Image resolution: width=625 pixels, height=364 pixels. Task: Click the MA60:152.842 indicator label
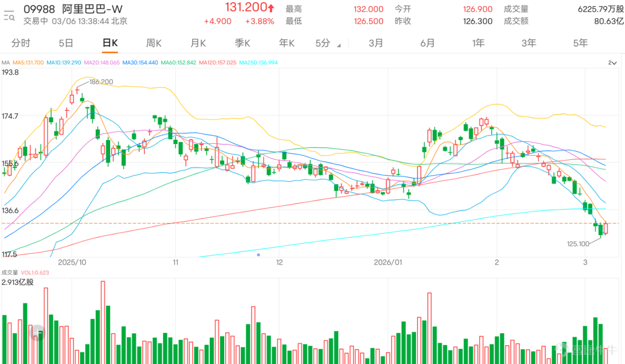click(179, 62)
